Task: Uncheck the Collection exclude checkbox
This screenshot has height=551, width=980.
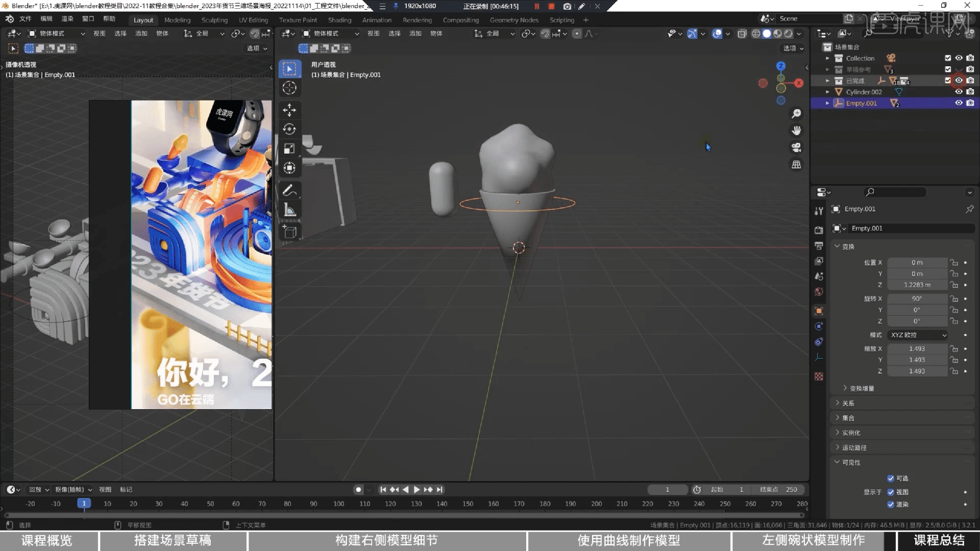Action: pos(948,58)
